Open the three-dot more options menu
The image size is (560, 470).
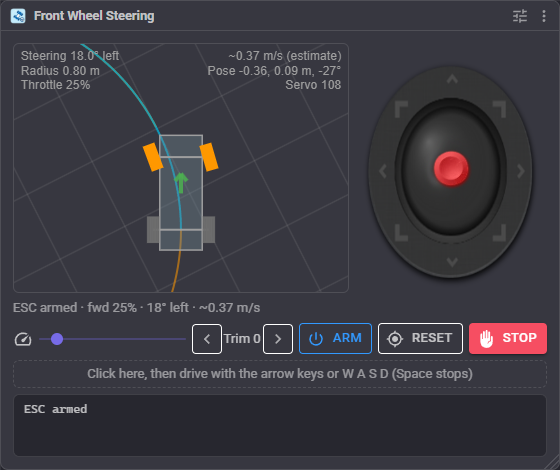tap(544, 16)
